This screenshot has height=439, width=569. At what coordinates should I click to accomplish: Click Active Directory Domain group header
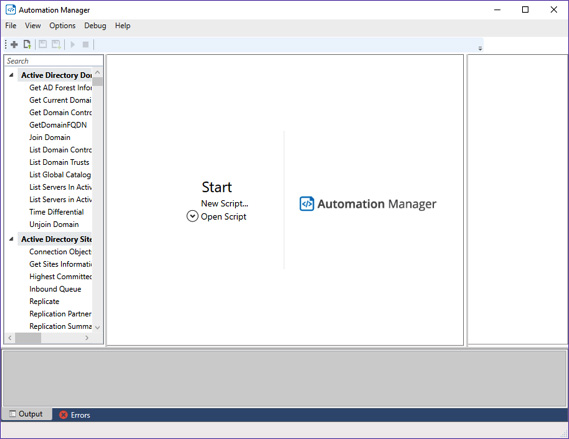(x=56, y=75)
